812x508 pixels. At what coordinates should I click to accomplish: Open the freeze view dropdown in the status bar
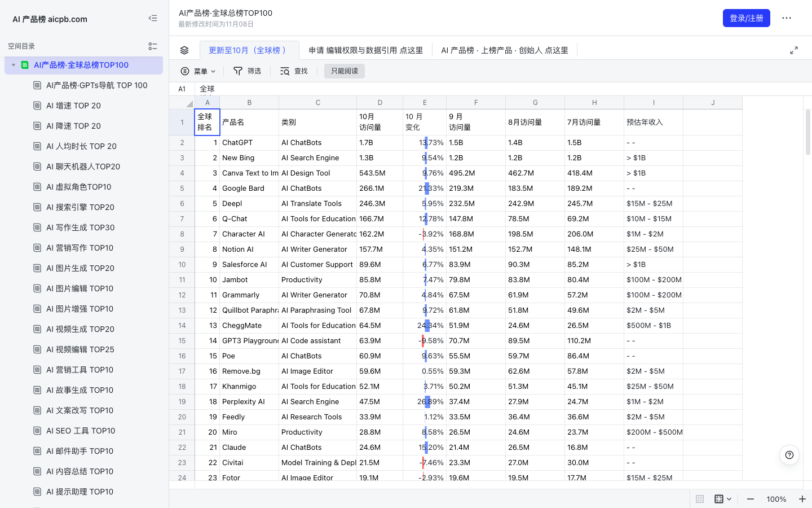[723, 499]
